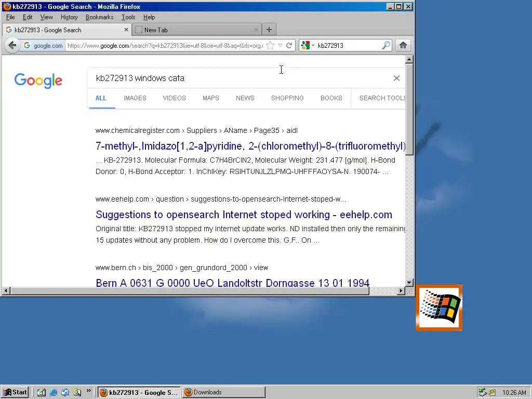Screen dimensions: 532x399
Task: Open a new tab with the plus button
Action: (269, 30)
